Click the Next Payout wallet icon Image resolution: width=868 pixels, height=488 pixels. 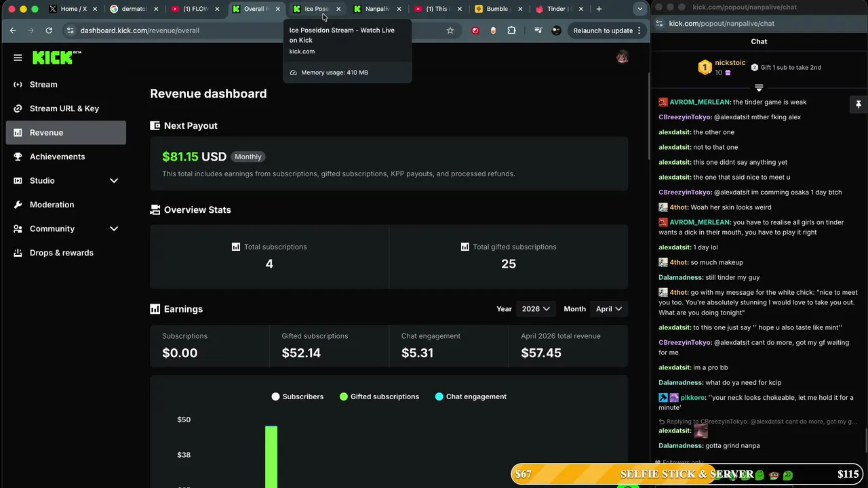click(x=155, y=125)
